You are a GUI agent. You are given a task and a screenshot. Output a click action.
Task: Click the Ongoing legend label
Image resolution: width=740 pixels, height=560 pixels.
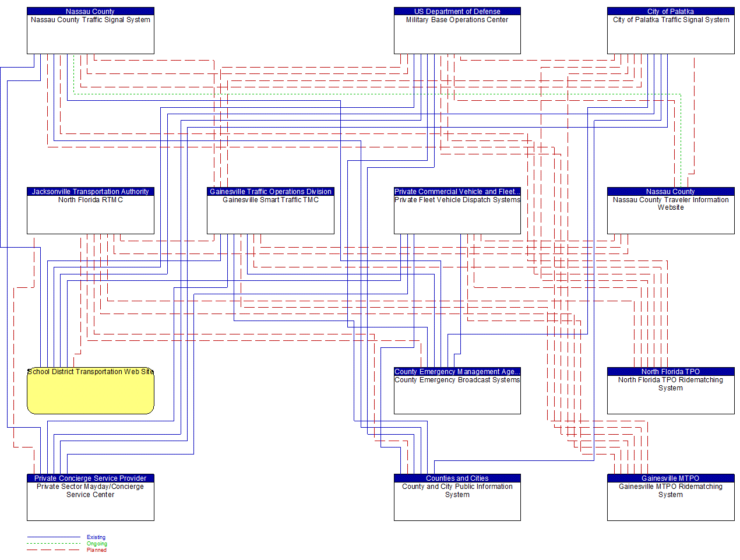point(97,544)
